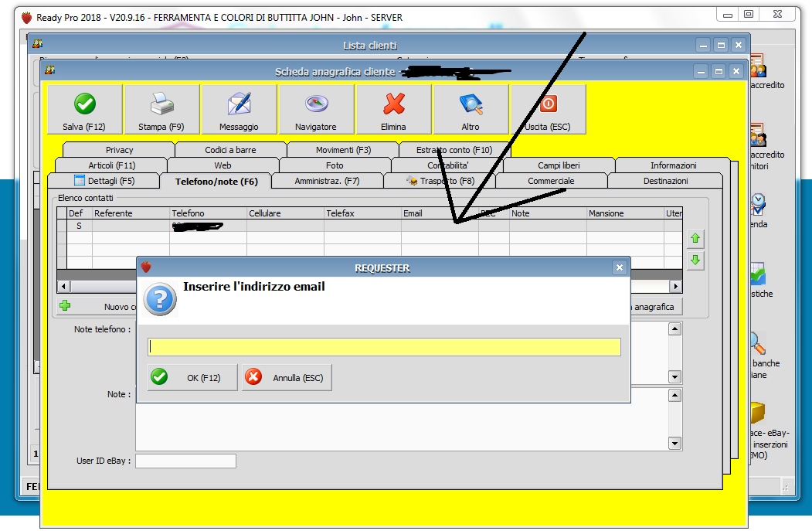The height and width of the screenshot is (531, 812).
Task: Maximize the Scheda anagrafica cliente window
Action: pos(719,71)
